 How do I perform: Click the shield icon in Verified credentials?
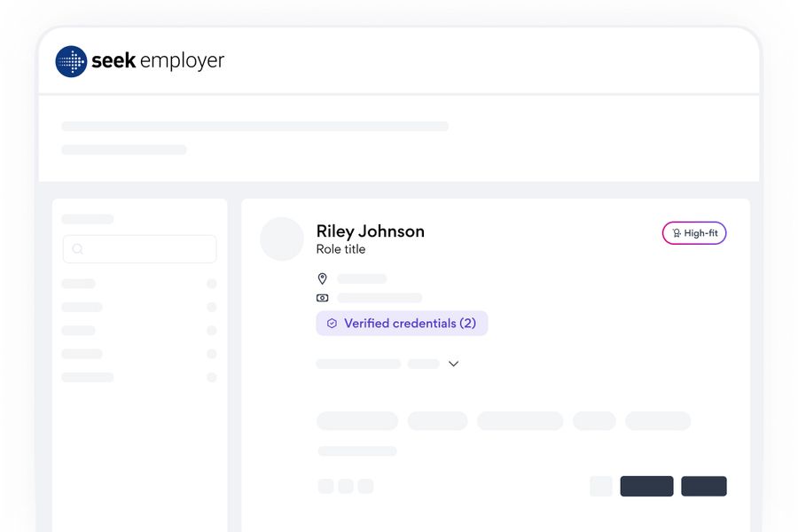[332, 324]
